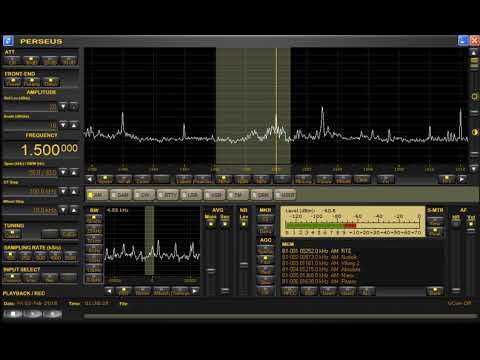Switch demodulation mode to FM
Viewport: 480px width, 360px height.
pos(238,195)
